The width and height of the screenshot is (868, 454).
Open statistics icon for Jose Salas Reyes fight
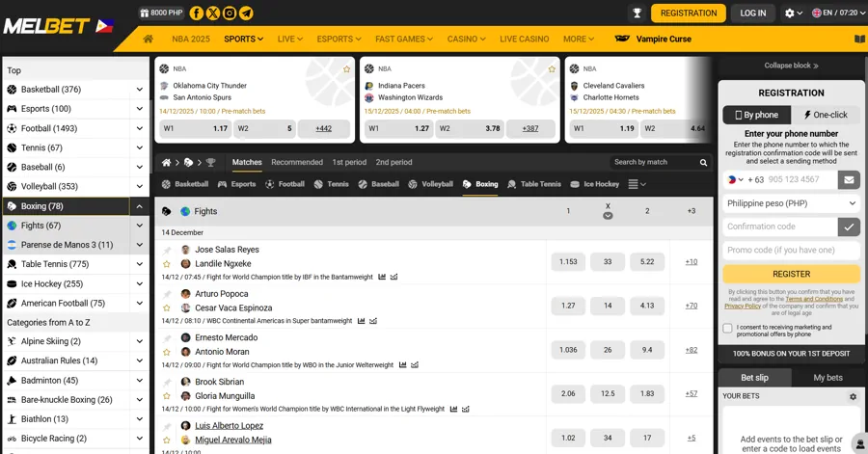click(382, 277)
